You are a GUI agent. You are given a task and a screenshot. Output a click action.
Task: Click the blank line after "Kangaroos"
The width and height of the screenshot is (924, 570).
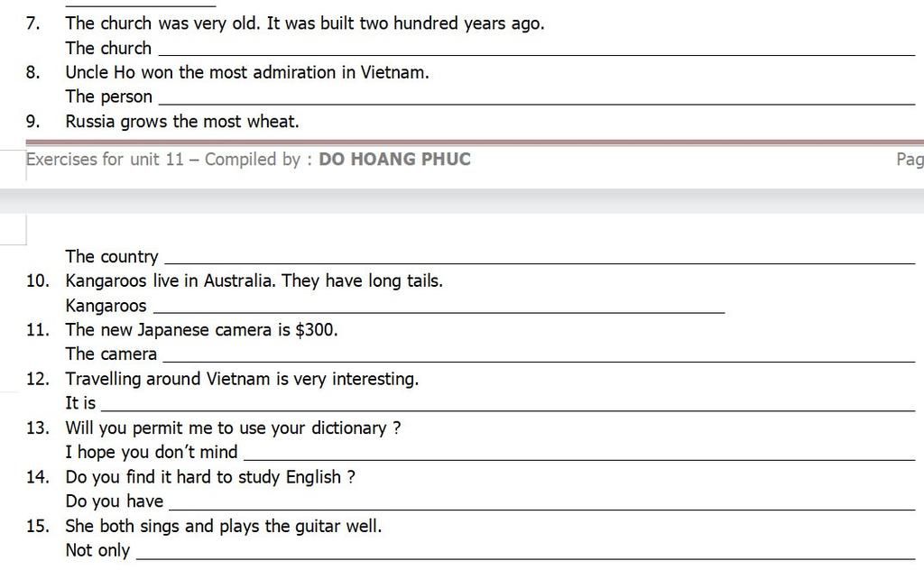439,311
